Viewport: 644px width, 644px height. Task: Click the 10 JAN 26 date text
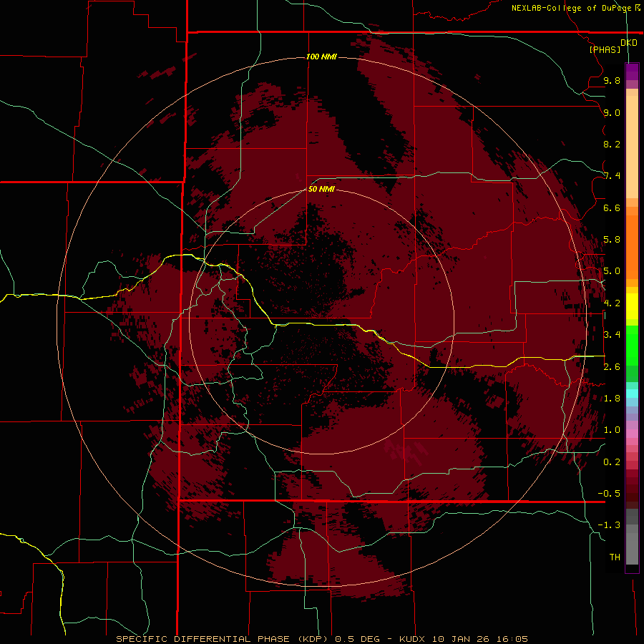460,639
